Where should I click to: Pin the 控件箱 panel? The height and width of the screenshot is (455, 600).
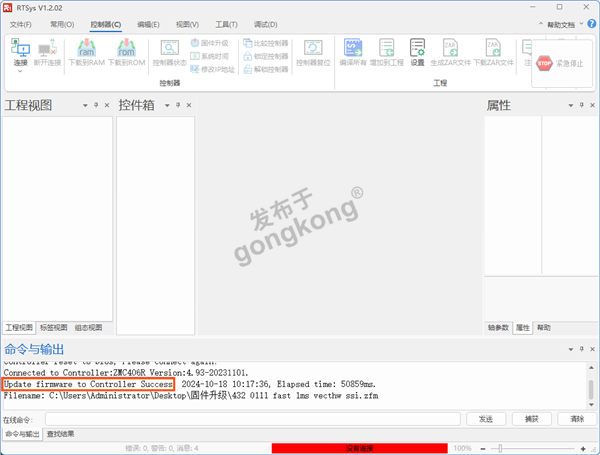pyautogui.click(x=178, y=105)
